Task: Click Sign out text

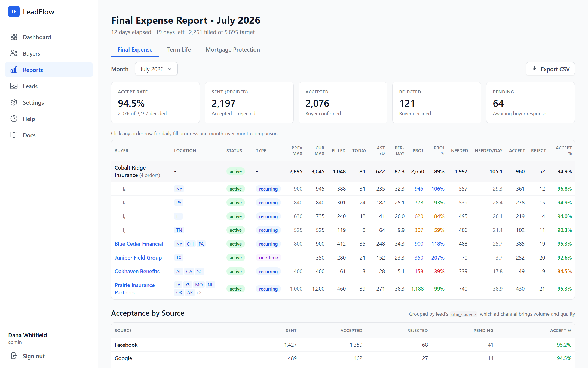Action: coord(34,356)
